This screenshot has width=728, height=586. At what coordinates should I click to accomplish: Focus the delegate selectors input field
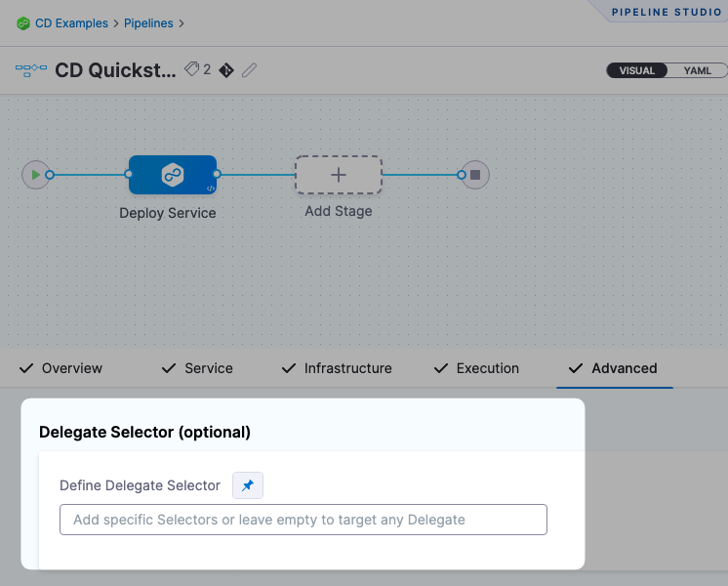pos(303,520)
